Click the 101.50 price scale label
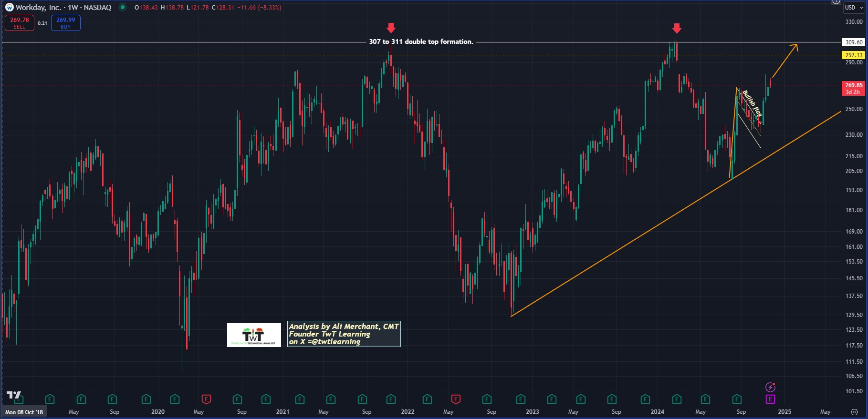868x419 pixels. tap(854, 391)
